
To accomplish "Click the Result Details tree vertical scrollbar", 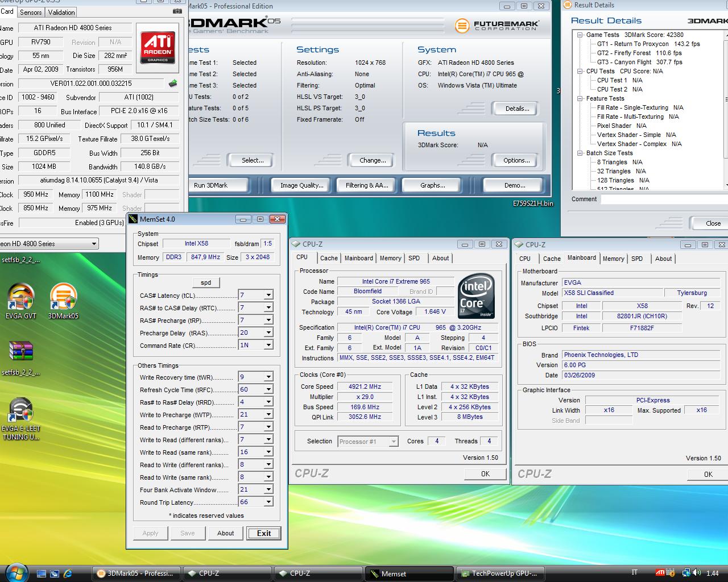I will pos(726,109).
